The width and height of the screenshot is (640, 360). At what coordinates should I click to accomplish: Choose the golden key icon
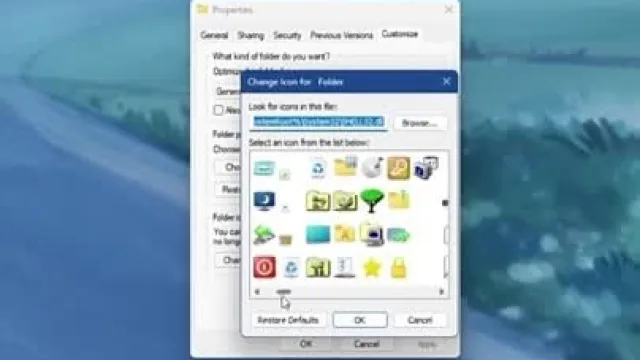click(x=398, y=168)
